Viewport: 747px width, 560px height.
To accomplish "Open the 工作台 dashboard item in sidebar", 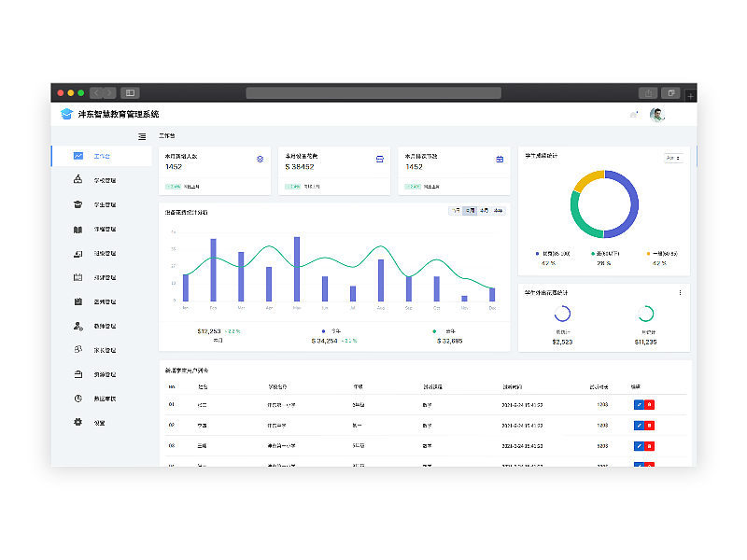I will click(102, 156).
